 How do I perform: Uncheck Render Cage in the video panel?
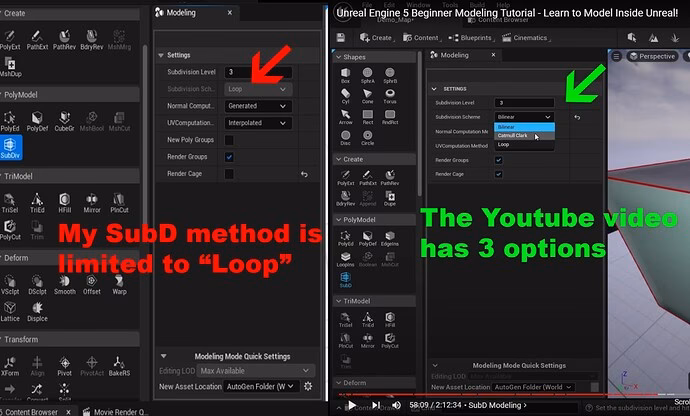coord(499,174)
